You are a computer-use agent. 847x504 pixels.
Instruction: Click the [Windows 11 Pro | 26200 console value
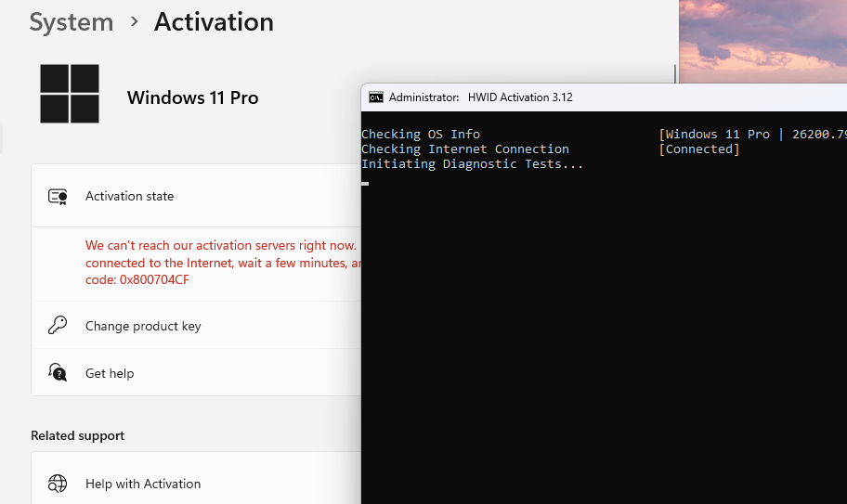(752, 134)
